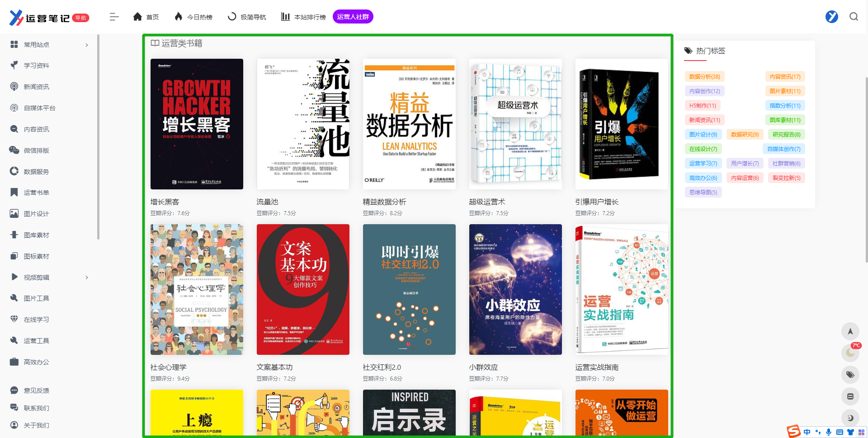Open the 精益数据分析 book cover
Image resolution: width=868 pixels, height=438 pixels.
409,124
